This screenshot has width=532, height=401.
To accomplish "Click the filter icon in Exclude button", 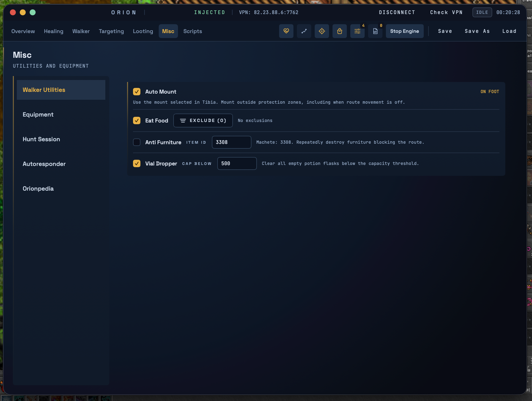I will pyautogui.click(x=183, y=120).
